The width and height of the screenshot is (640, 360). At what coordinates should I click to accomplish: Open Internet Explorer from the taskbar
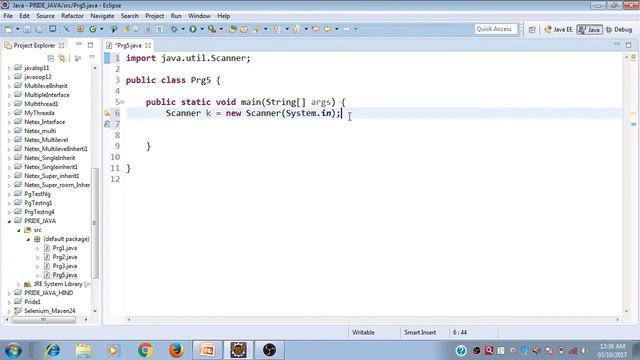point(53,350)
